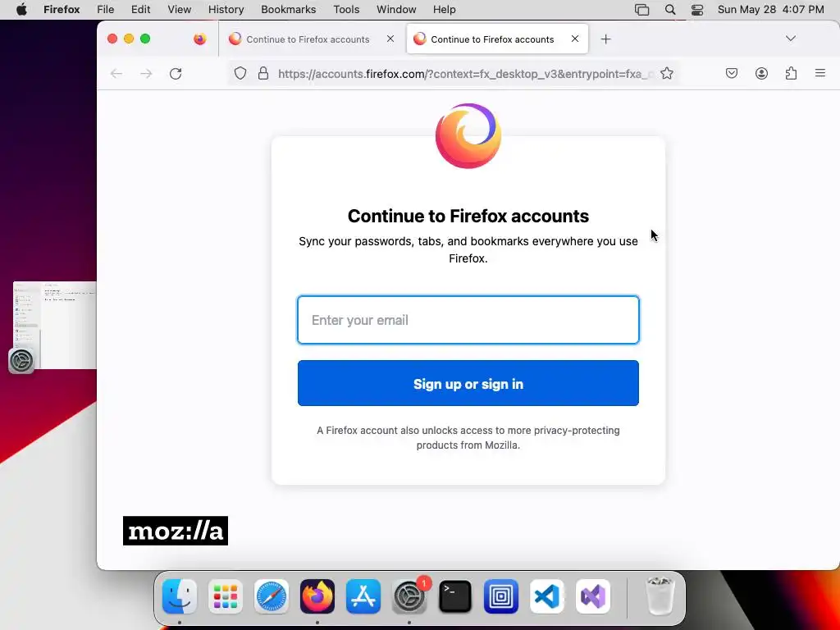
Task: Reload the page with the refresh icon
Action: click(x=176, y=73)
